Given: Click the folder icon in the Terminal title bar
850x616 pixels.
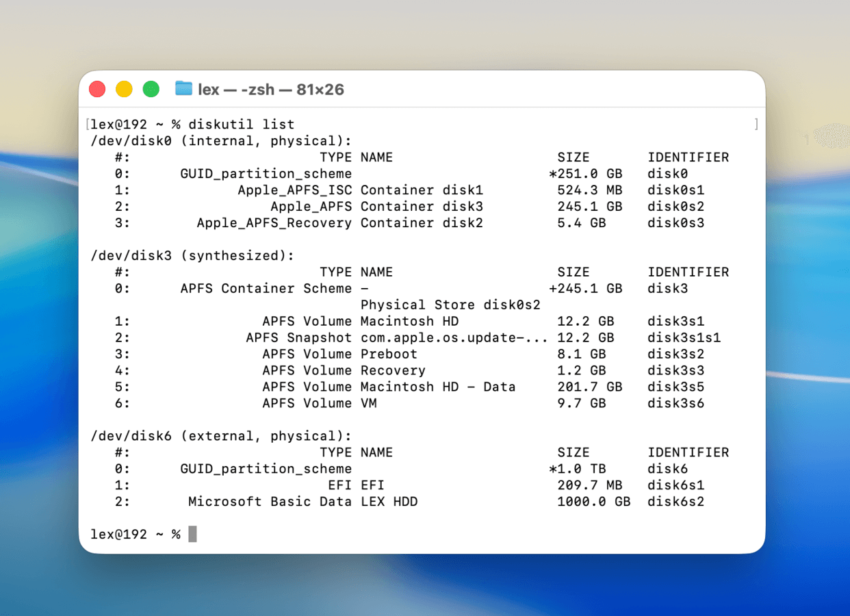Looking at the screenshot, I should pyautogui.click(x=183, y=88).
